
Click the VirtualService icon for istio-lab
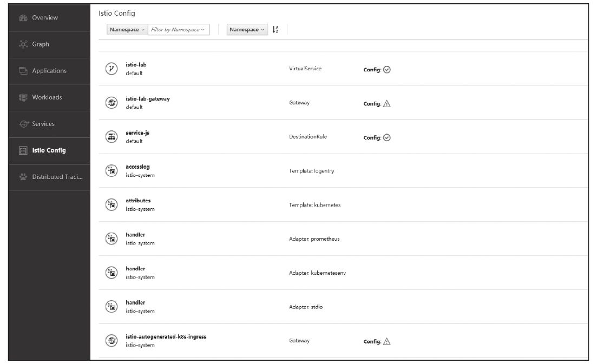(109, 69)
